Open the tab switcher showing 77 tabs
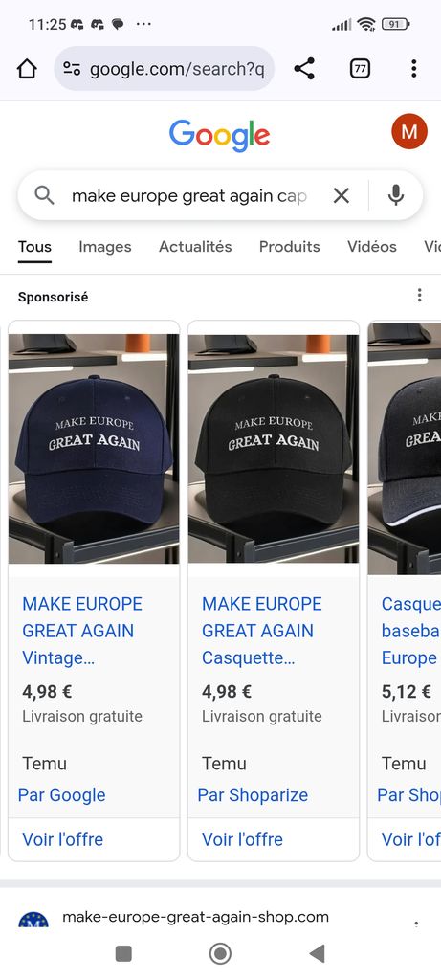 [360, 69]
